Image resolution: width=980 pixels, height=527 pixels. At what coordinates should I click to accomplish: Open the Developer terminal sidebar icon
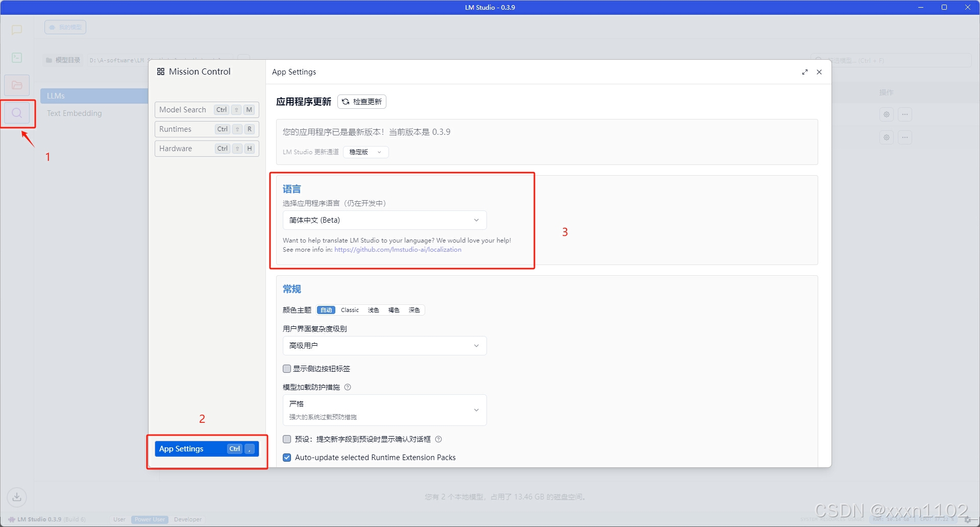pyautogui.click(x=17, y=57)
